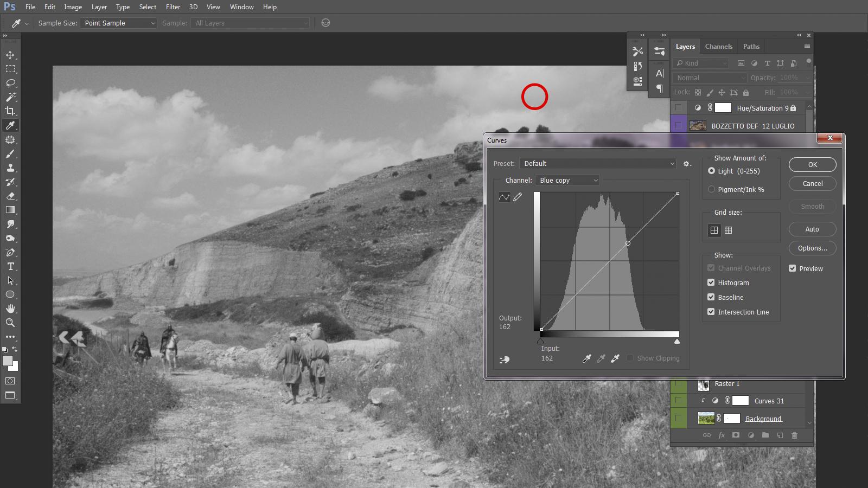Expand the Preset dropdown in Curves
The width and height of the screenshot is (868, 488).
(598, 164)
